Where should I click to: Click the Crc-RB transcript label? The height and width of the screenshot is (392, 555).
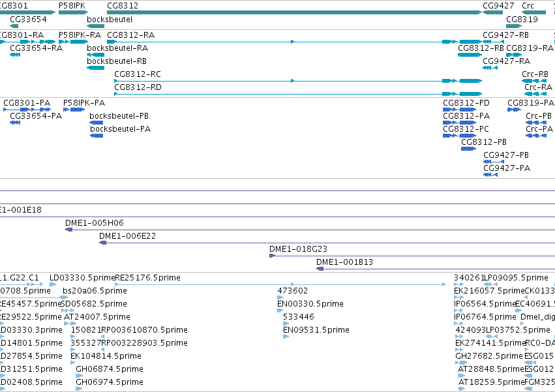(x=535, y=74)
